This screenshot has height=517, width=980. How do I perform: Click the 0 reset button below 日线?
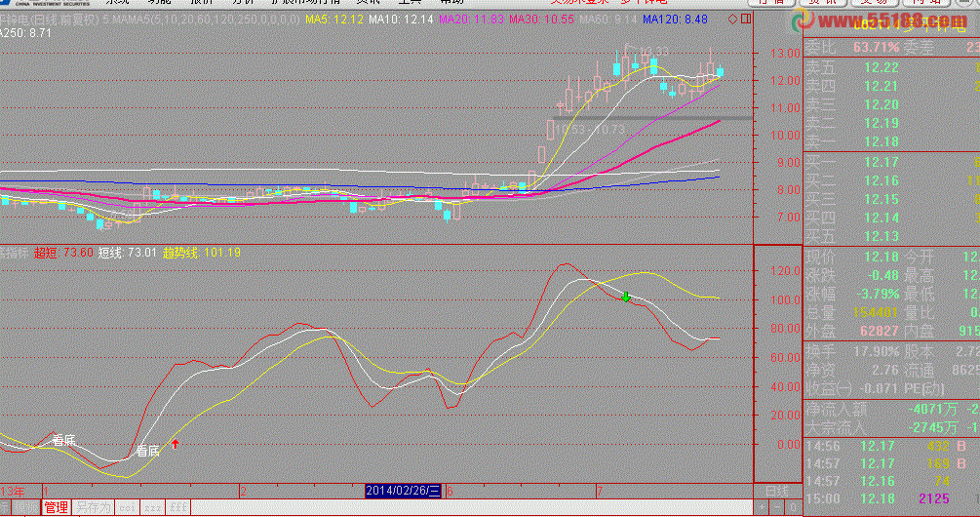pyautogui.click(x=793, y=507)
